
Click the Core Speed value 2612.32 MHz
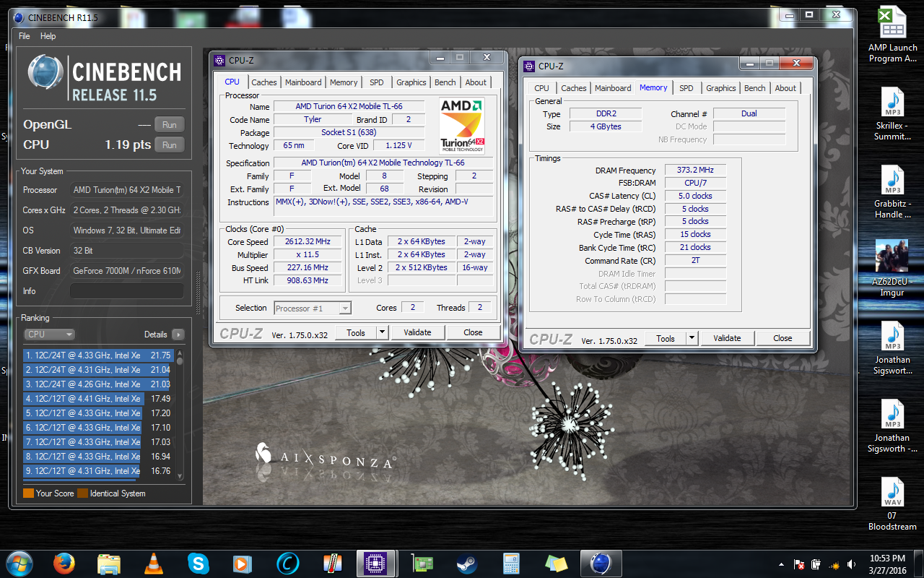[x=308, y=242]
